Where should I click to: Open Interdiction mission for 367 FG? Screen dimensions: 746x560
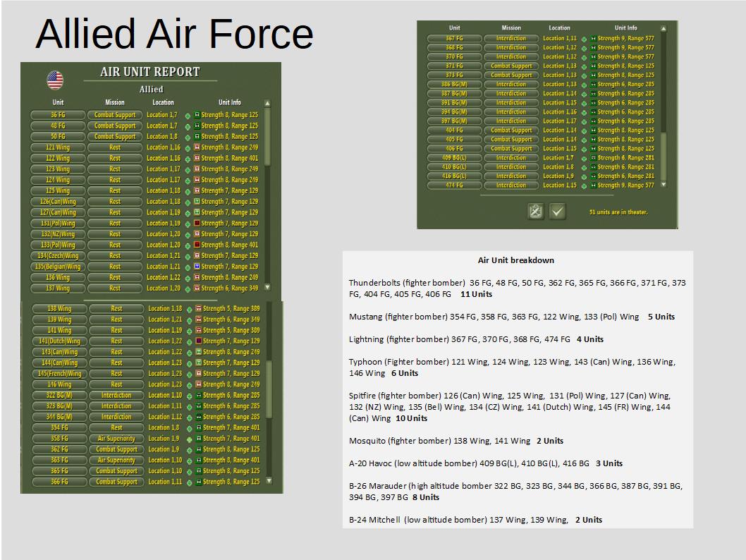tap(511, 39)
